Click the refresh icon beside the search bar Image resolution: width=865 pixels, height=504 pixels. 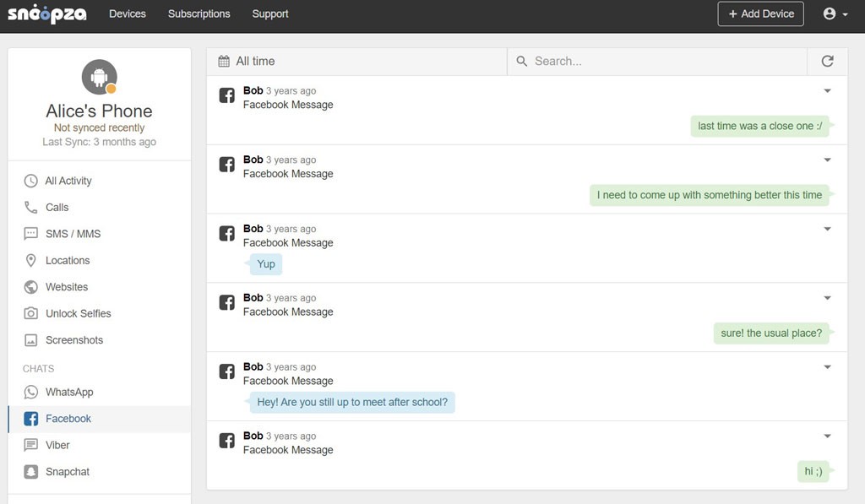pos(827,61)
